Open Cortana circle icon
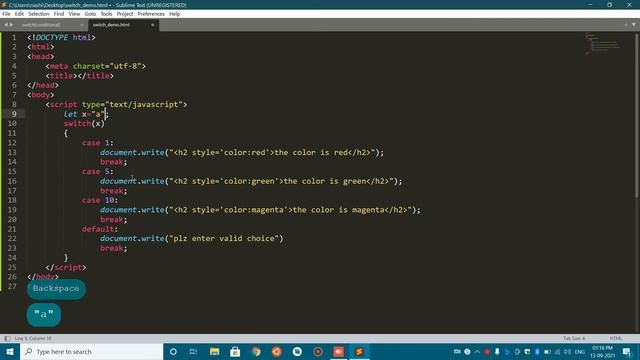 coord(173,351)
